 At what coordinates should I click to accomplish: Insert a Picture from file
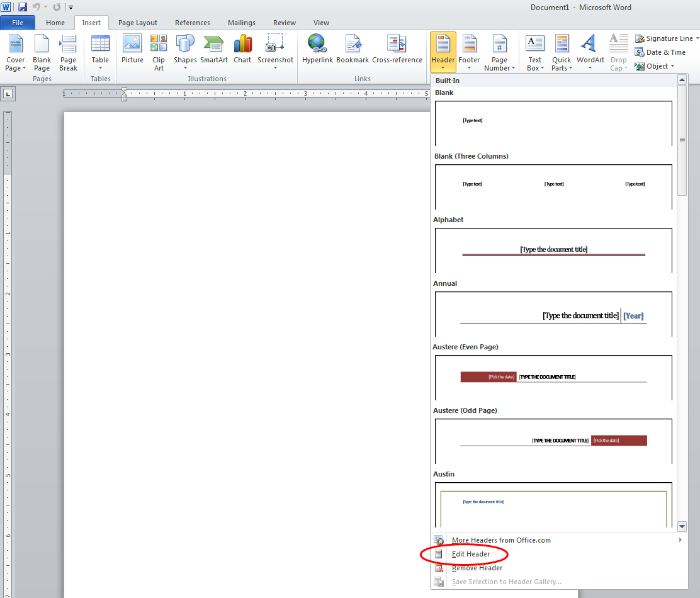click(x=132, y=50)
